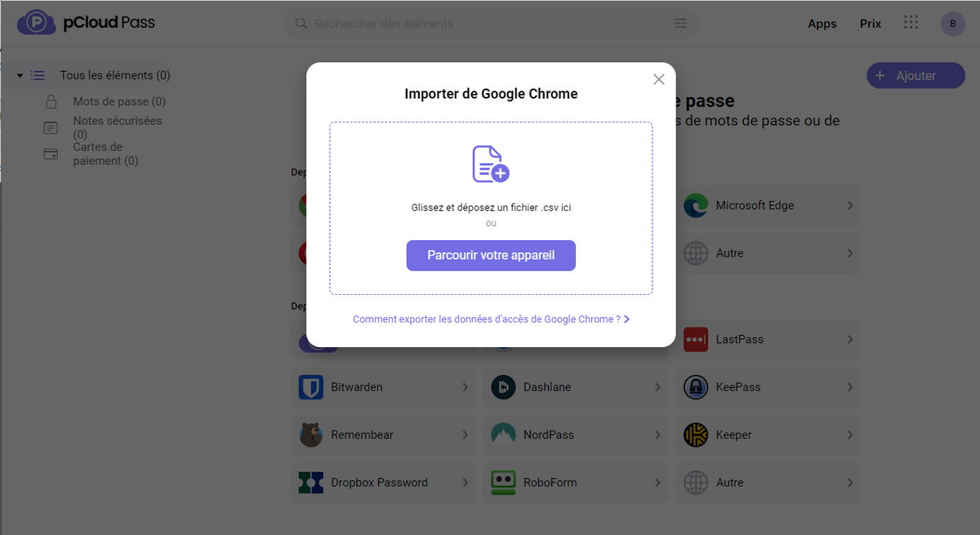The width and height of the screenshot is (980, 535).
Task: Click the RoboForm robot icon
Action: (503, 483)
